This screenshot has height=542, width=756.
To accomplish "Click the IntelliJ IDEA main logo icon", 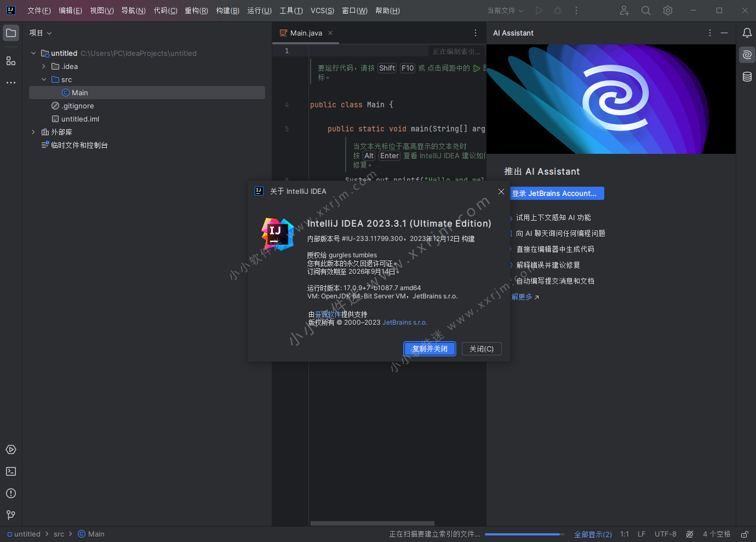I will tap(10, 10).
